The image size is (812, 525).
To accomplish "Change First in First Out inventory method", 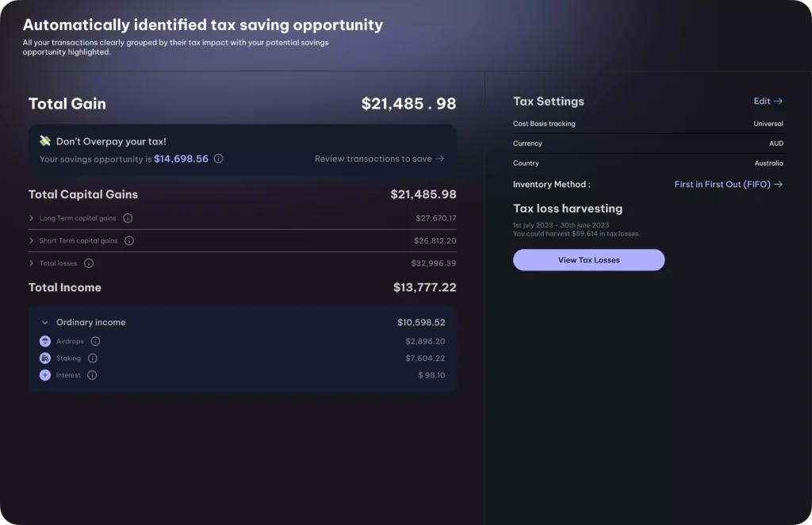I will click(728, 184).
